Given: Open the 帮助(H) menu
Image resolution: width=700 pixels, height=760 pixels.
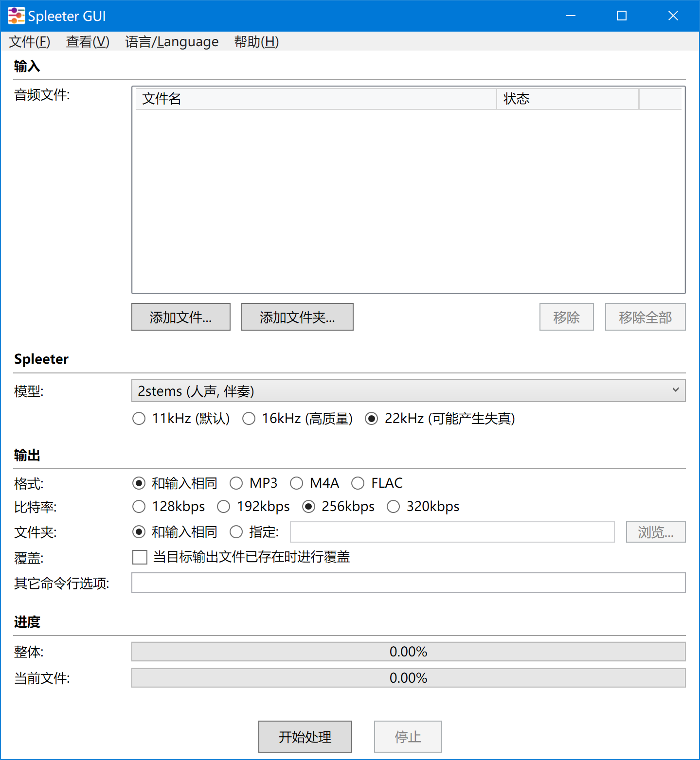Looking at the screenshot, I should (x=256, y=42).
